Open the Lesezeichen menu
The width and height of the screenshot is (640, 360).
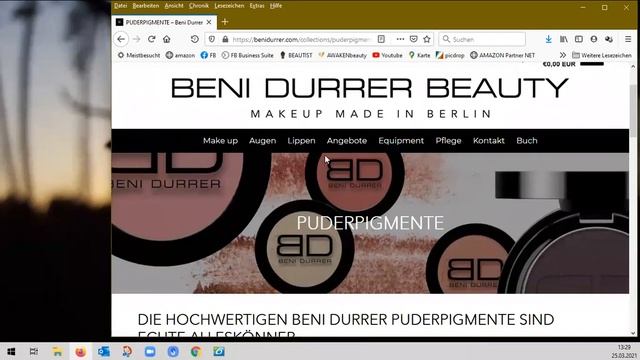coord(229,6)
